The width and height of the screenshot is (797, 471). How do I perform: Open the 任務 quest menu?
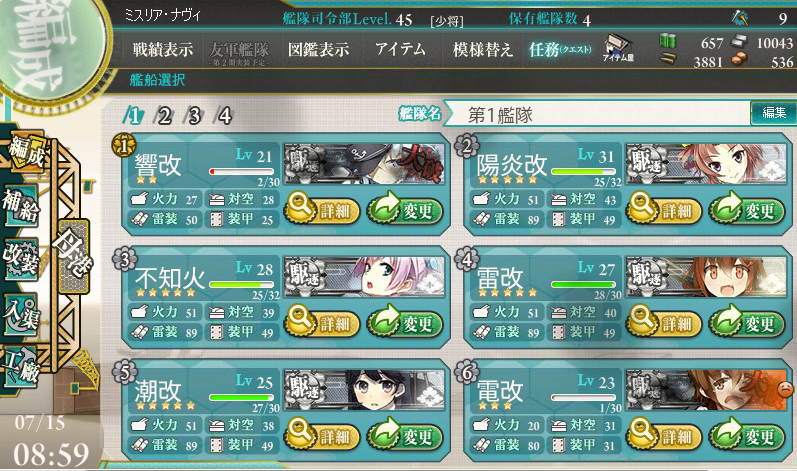560,49
